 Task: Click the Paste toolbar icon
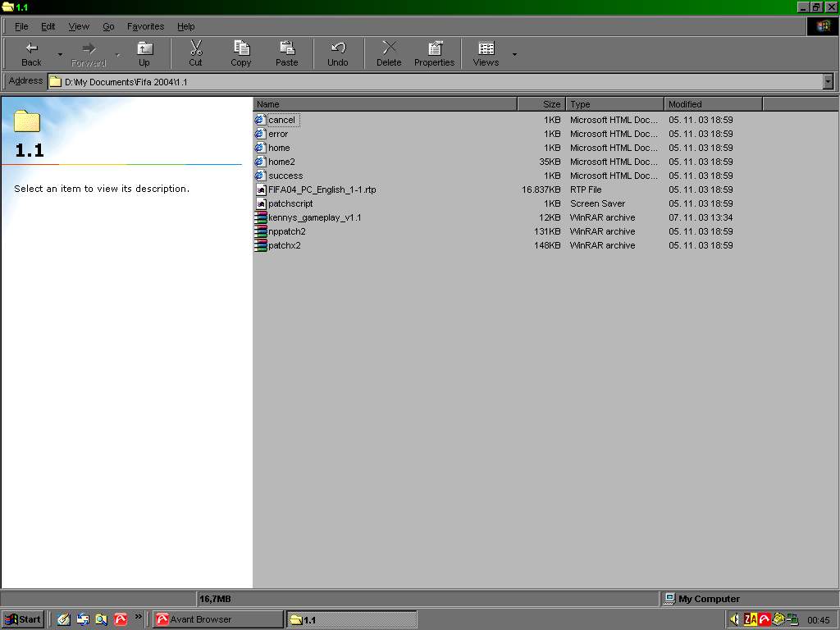(287, 54)
